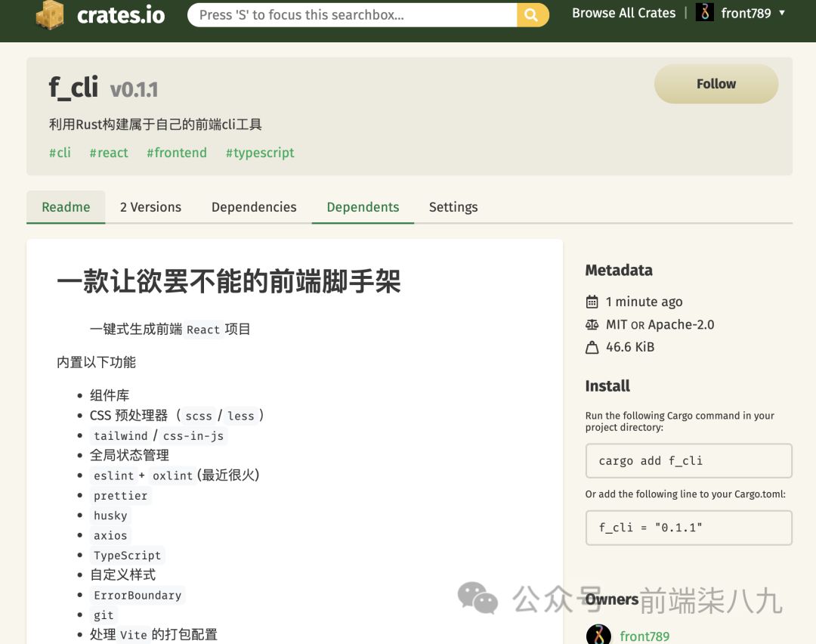This screenshot has width=816, height=644.
Task: Open the #cli keyword link
Action: (x=60, y=153)
